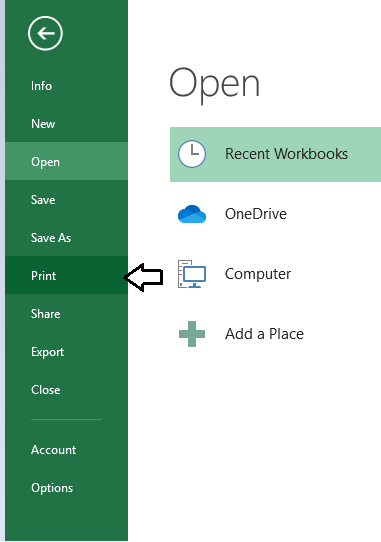Click the Add a Place label

click(x=264, y=334)
